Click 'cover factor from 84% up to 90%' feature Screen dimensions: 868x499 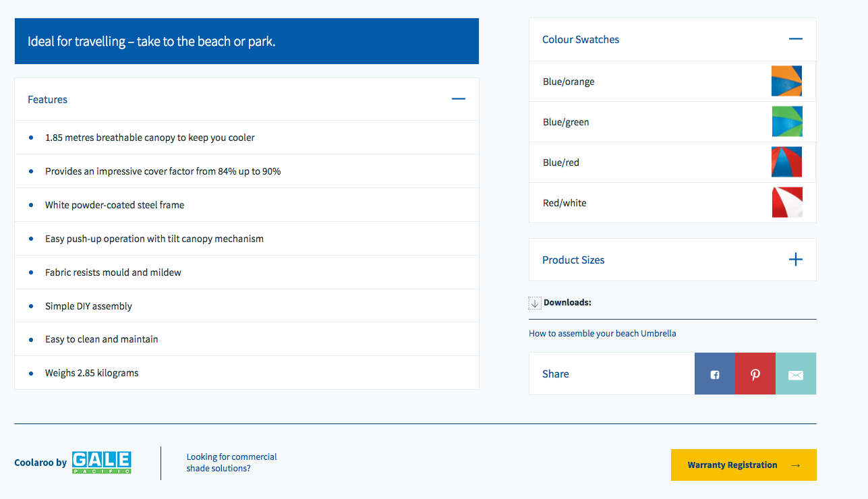(x=163, y=171)
